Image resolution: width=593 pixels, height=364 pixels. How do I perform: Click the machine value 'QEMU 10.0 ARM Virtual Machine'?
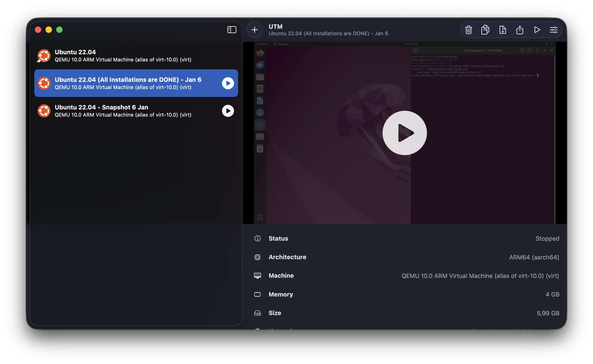480,276
